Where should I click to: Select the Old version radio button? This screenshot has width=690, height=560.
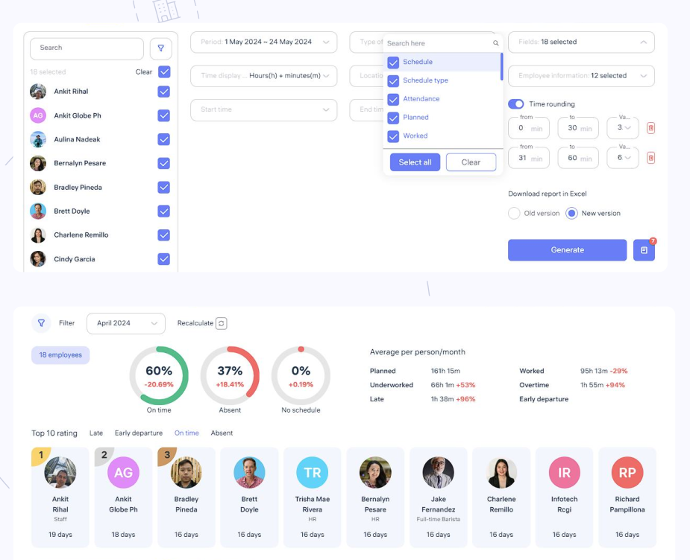coord(514,213)
